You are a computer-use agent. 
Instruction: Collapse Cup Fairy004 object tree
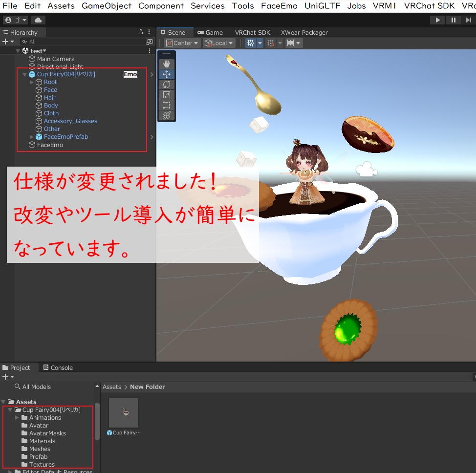tap(24, 74)
